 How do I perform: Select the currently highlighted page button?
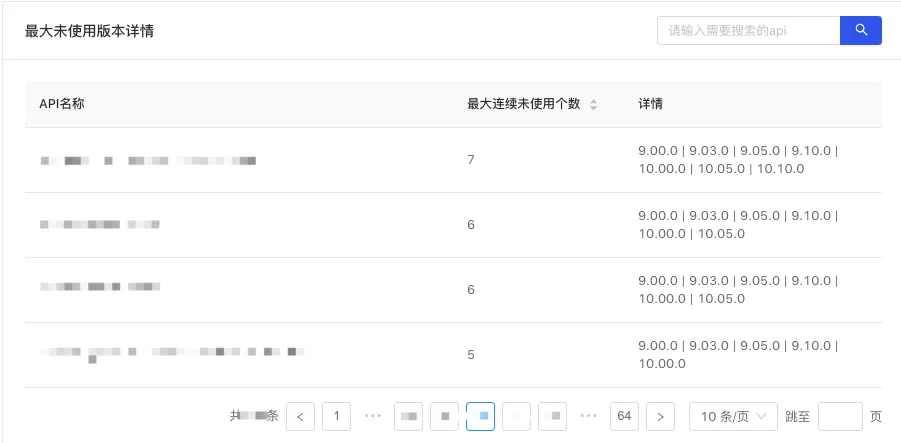coord(480,416)
